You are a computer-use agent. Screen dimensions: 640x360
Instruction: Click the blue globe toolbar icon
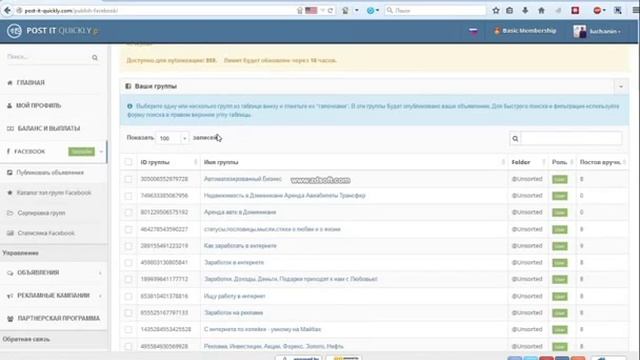pyautogui.click(x=370, y=11)
